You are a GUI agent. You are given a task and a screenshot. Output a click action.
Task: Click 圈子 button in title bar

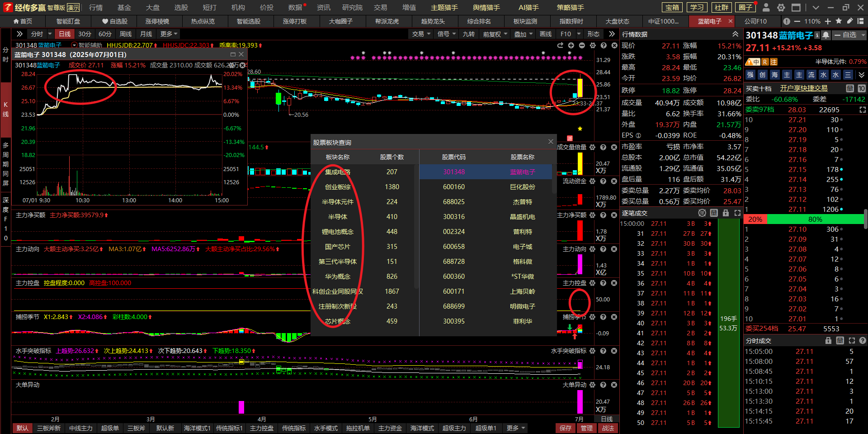(745, 7)
